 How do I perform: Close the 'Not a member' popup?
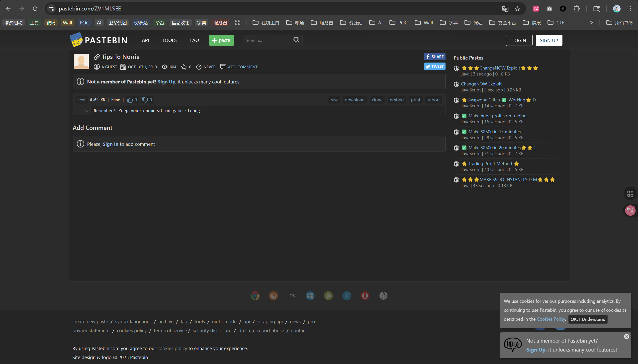[626, 337]
